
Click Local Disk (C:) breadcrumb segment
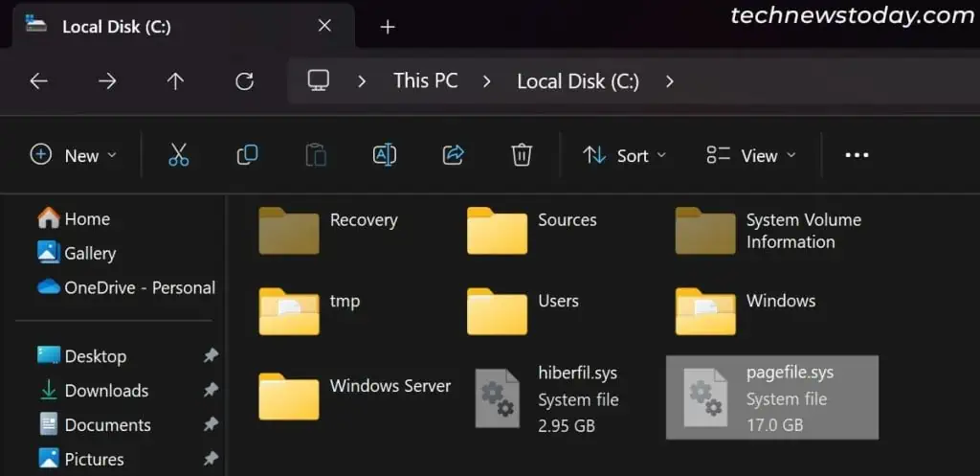[x=578, y=81]
